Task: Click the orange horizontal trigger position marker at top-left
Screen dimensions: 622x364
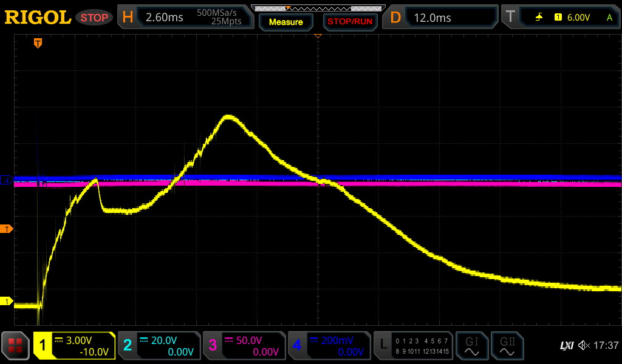Action: (x=38, y=43)
